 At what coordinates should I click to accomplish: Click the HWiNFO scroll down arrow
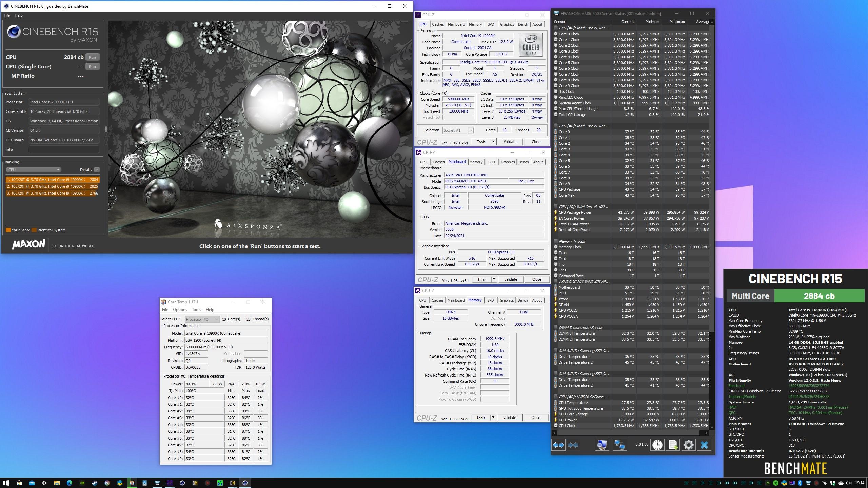pos(712,427)
